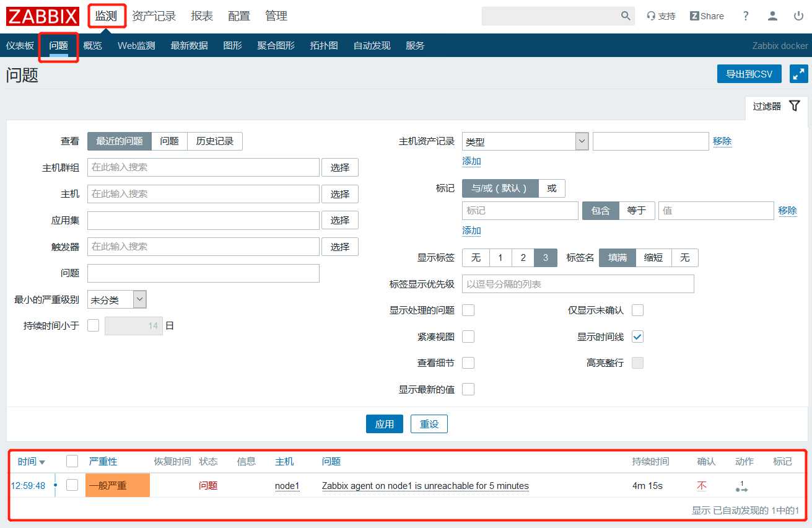This screenshot has width=812, height=528.
Task: Open the 支持 support link
Action: (661, 16)
